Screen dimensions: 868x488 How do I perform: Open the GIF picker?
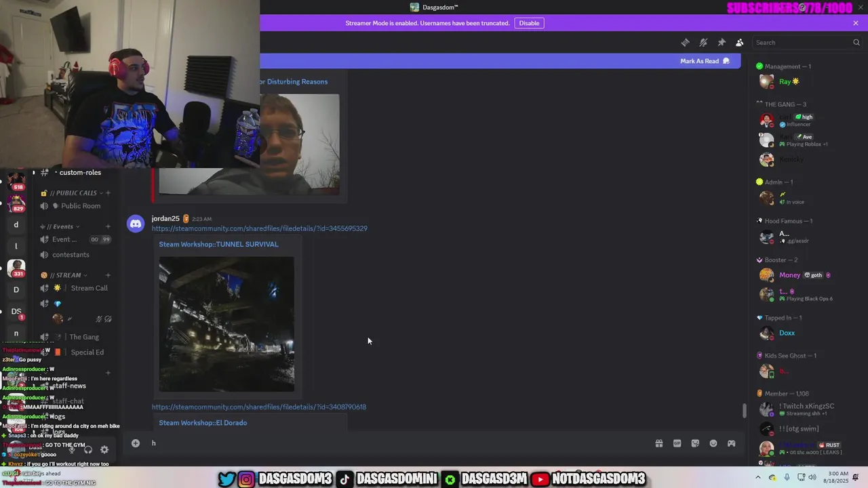tap(677, 443)
